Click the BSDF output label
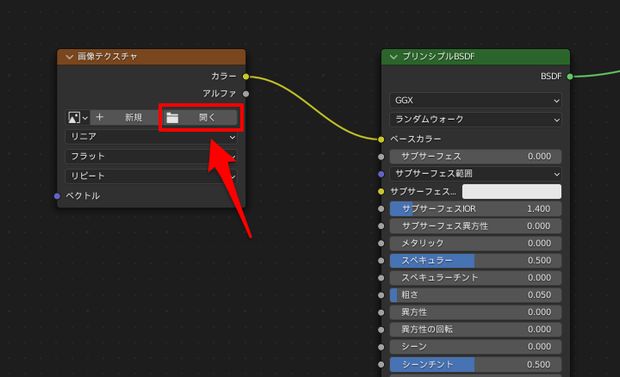This screenshot has width=620, height=377. pyautogui.click(x=551, y=76)
